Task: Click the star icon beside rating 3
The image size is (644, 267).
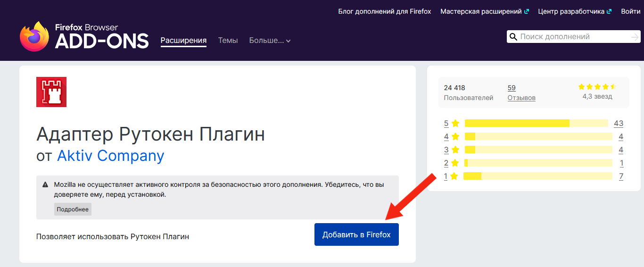Action: point(455,150)
